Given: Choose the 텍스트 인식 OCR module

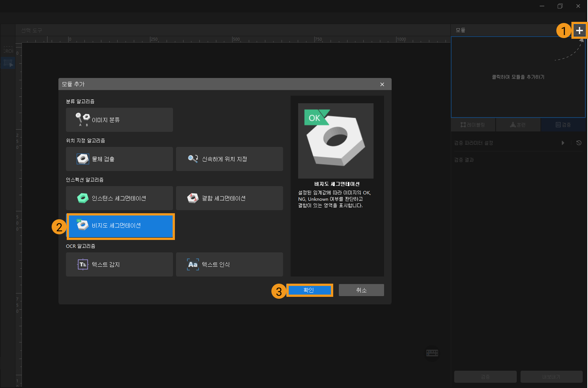Looking at the screenshot, I should pos(230,264).
